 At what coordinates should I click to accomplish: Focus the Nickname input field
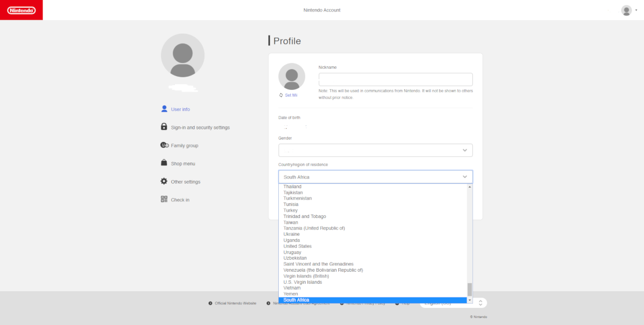pos(396,79)
